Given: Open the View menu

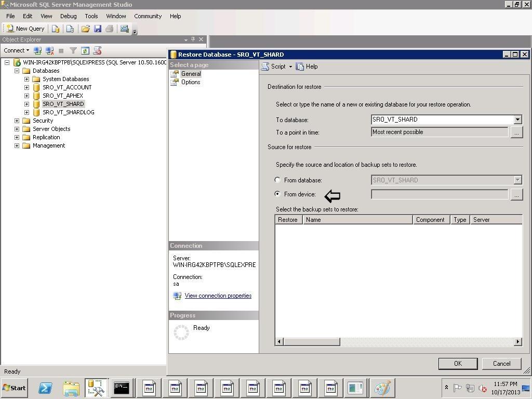Looking at the screenshot, I should coord(46,16).
